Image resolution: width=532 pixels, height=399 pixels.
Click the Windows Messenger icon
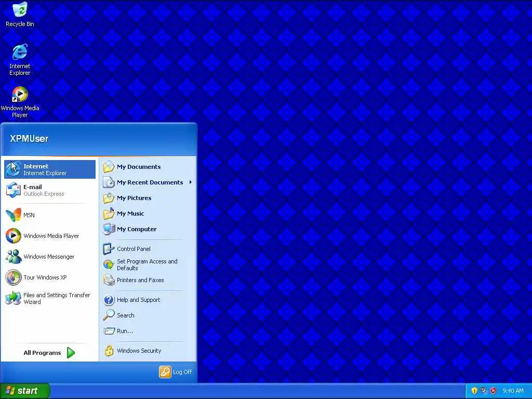pyautogui.click(x=13, y=257)
